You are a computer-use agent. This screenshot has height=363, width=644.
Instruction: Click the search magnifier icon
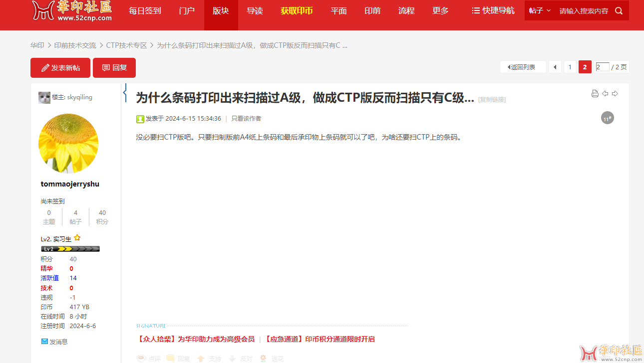click(x=619, y=9)
